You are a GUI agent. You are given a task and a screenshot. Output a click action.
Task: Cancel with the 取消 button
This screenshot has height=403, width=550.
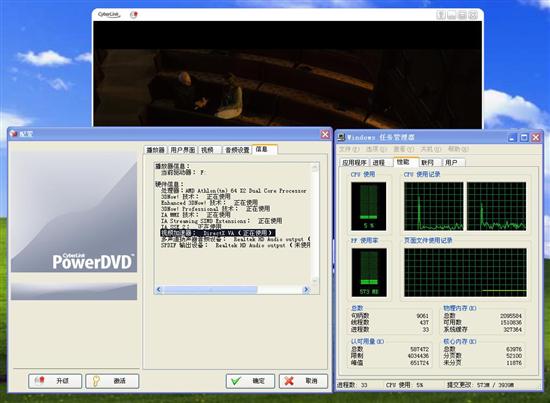tap(303, 381)
